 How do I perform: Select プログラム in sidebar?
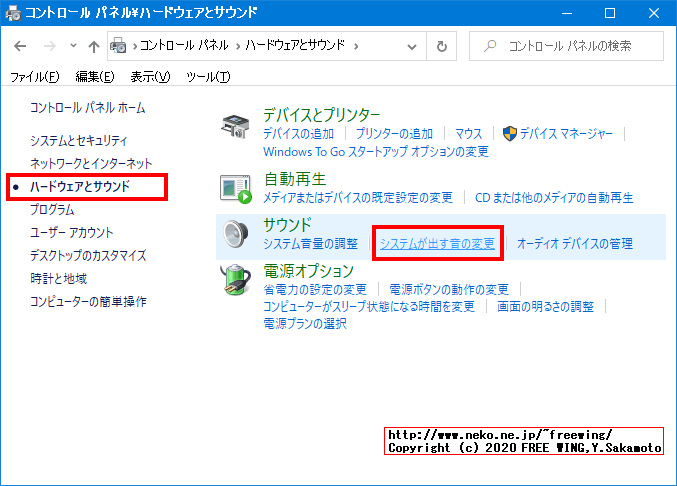[x=52, y=209]
